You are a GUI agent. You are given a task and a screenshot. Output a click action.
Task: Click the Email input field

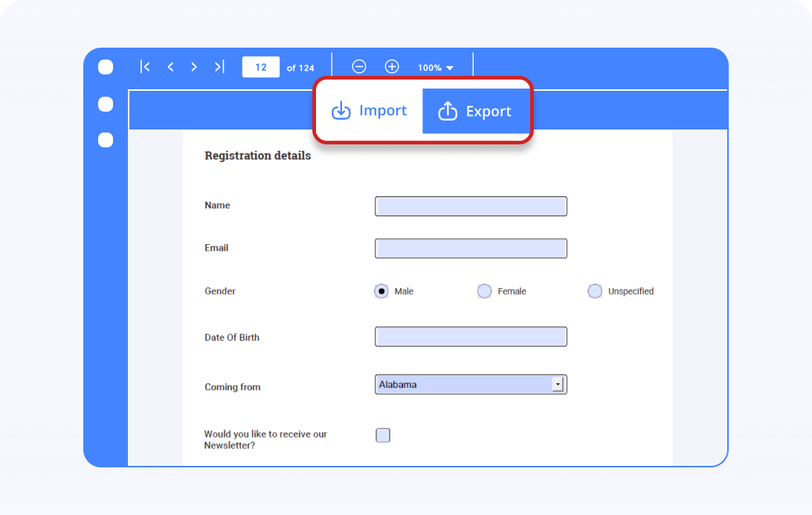coord(471,248)
